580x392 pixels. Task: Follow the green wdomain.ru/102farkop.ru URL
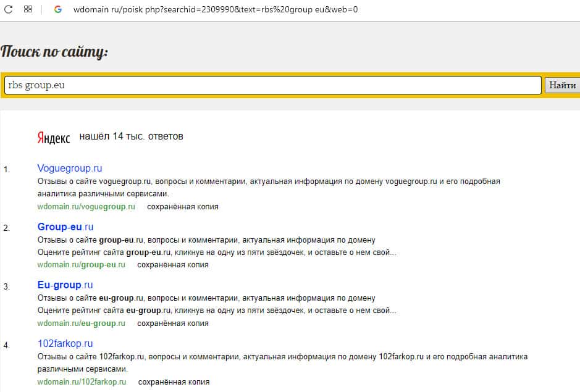[82, 382]
